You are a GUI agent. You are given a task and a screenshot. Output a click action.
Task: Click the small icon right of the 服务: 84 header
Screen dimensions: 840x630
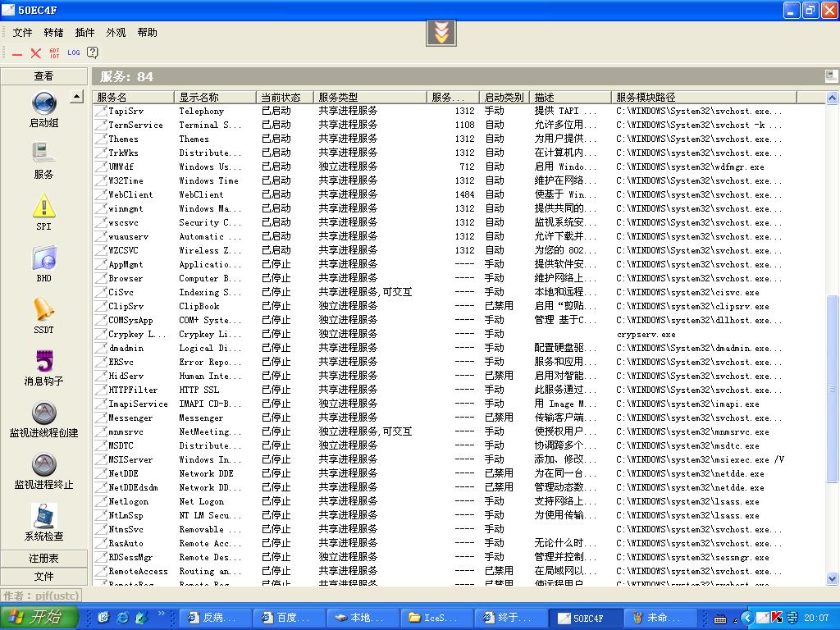832,76
